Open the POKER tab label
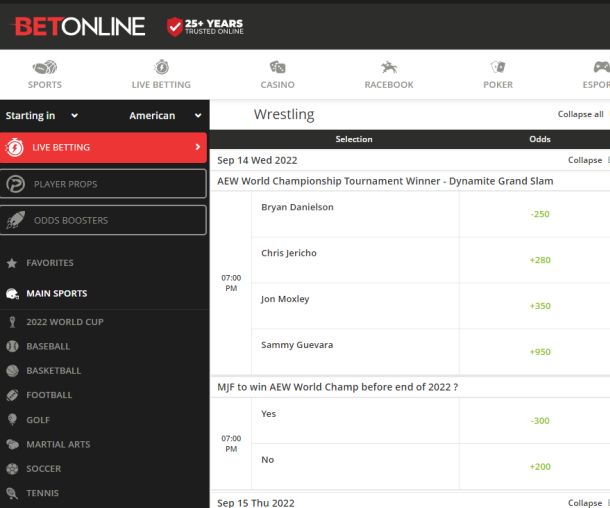 click(498, 85)
